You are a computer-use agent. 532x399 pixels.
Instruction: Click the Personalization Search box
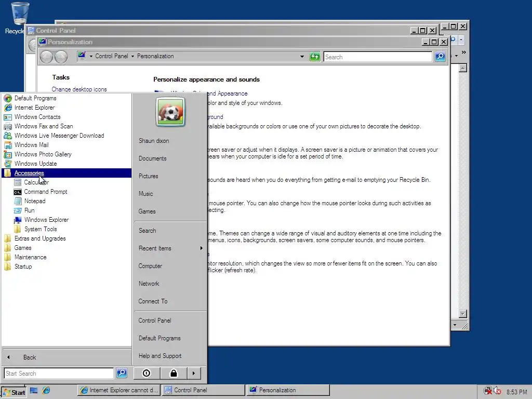tap(378, 57)
